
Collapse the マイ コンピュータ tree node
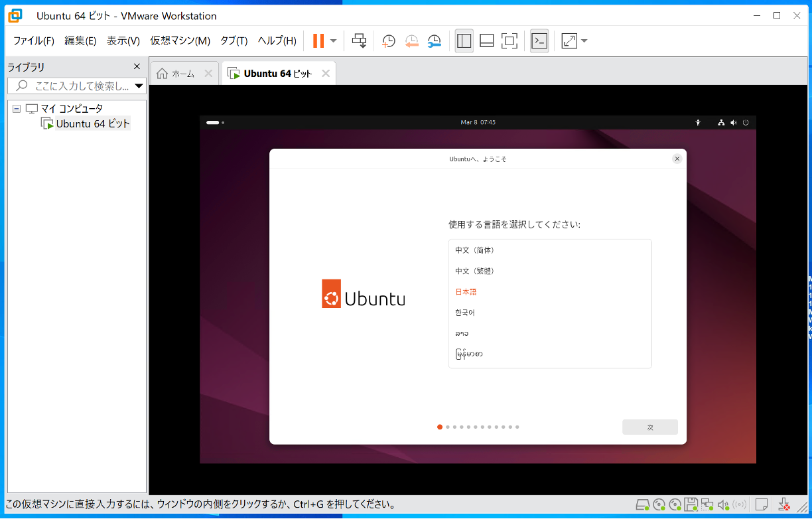tap(17, 109)
